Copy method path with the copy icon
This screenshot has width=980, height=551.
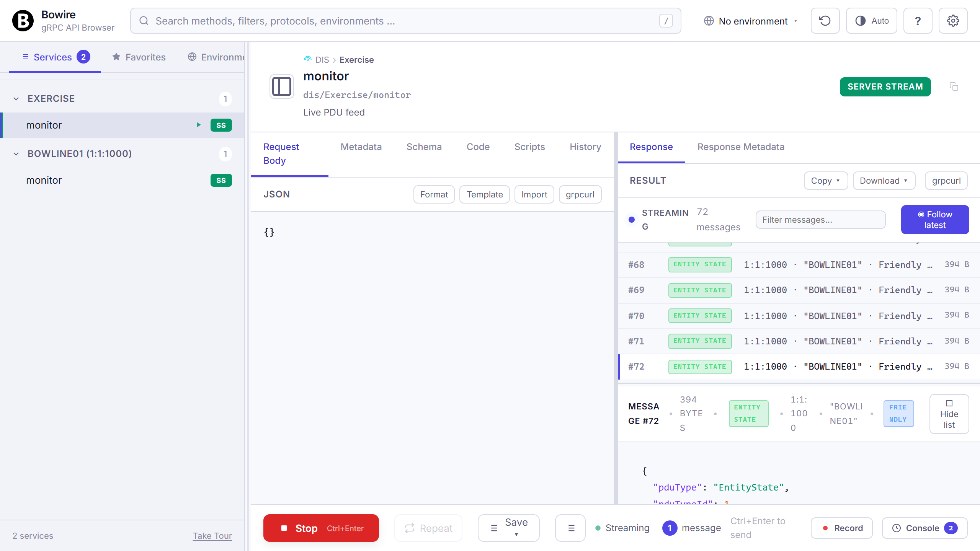click(x=954, y=87)
